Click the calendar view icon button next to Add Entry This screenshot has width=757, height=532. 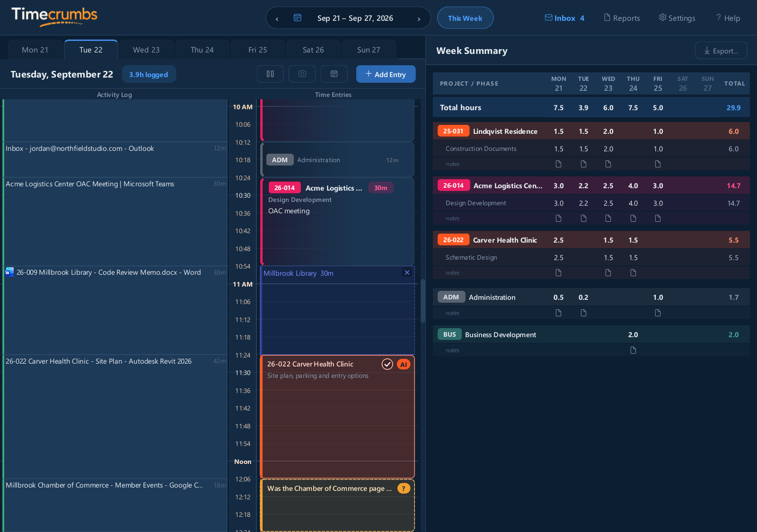334,74
